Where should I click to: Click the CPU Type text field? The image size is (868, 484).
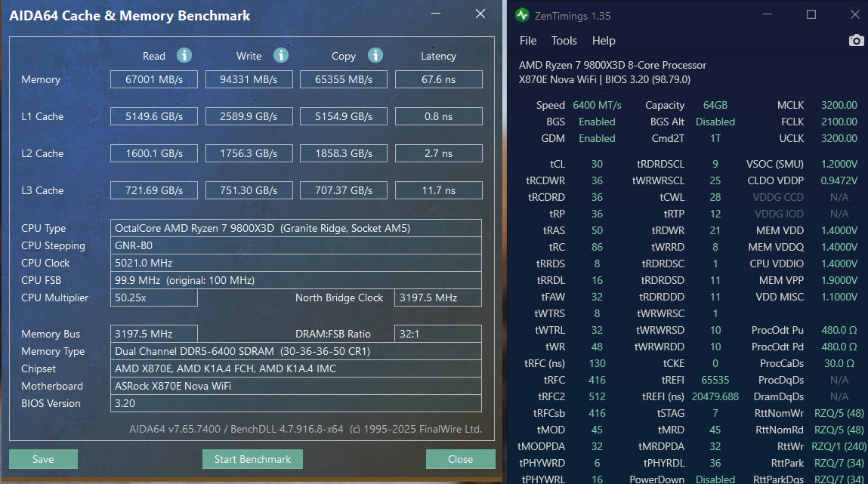(295, 228)
